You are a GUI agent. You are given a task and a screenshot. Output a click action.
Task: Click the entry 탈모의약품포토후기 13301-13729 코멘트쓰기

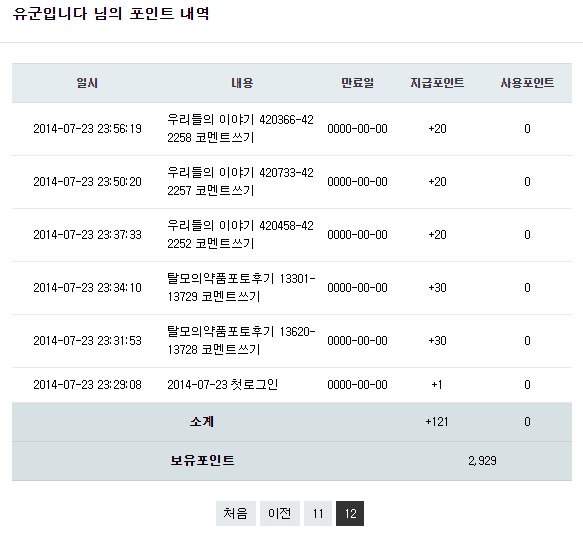[x=241, y=288]
